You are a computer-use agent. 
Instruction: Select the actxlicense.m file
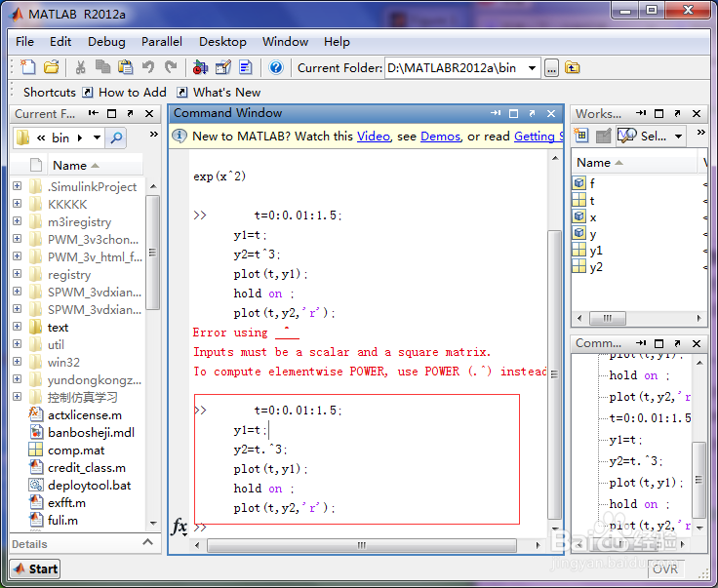[x=85, y=415]
